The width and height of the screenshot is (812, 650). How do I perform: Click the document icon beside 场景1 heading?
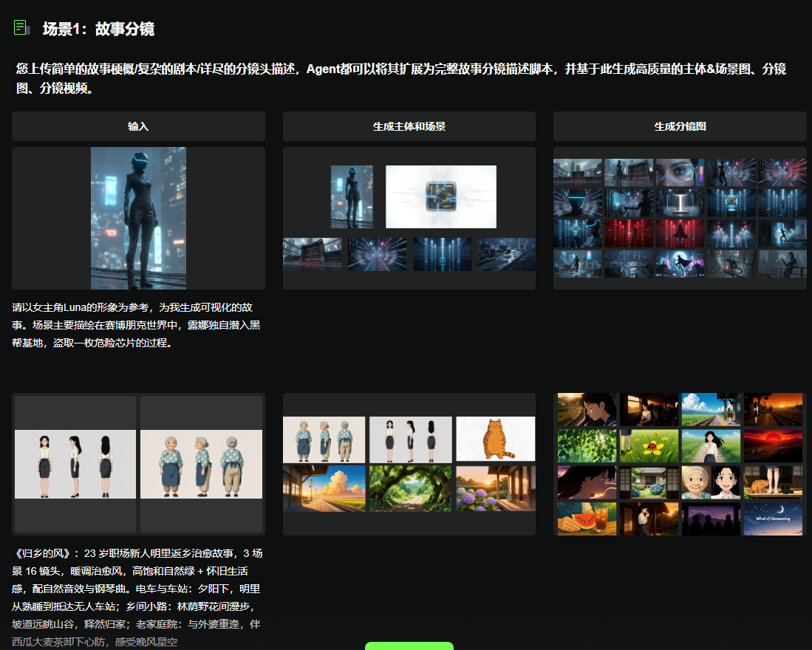[21, 28]
